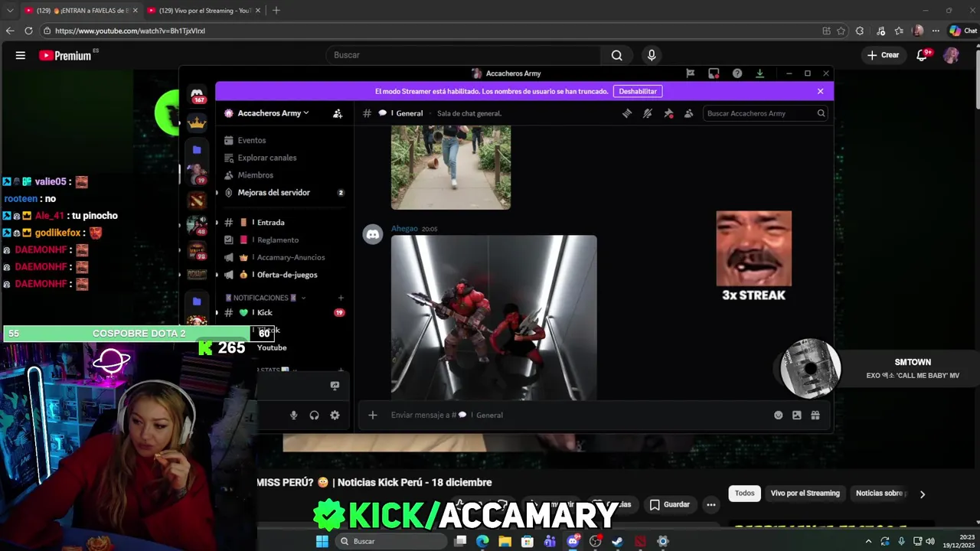The width and height of the screenshot is (980, 551).
Task: Click plus attach button in message box
Action: [x=372, y=415]
